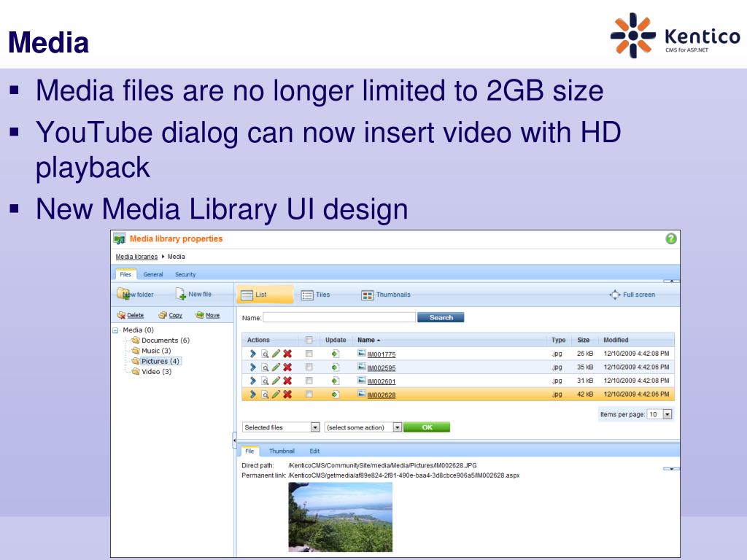The image size is (747, 560).
Task: Delete IM002601 with red X
Action: coord(287,381)
